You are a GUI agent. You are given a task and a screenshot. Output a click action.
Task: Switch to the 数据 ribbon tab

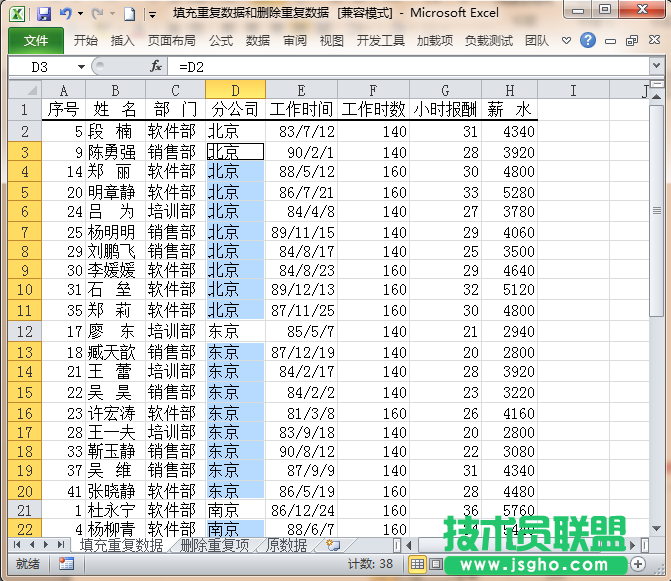coord(258,41)
